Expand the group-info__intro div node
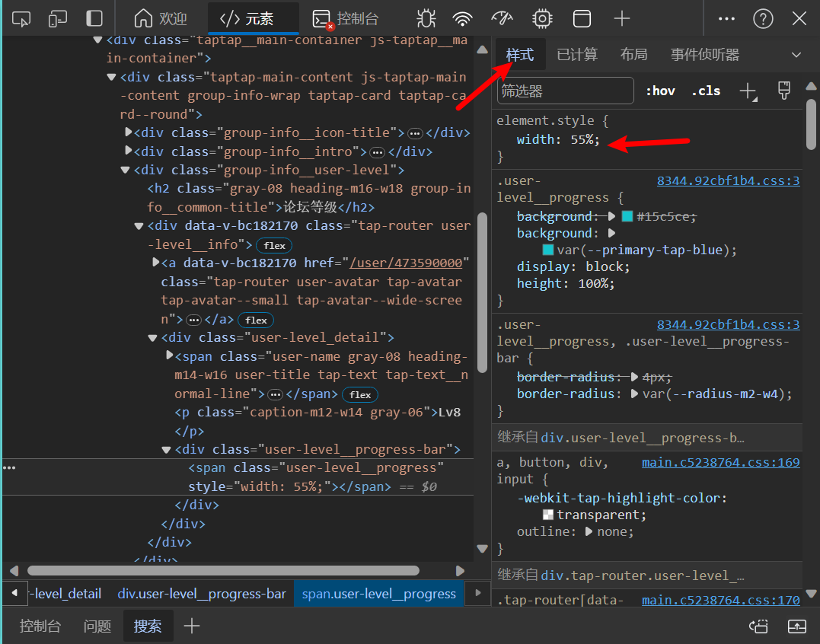Screen dimensions: 820x644 [x=128, y=151]
